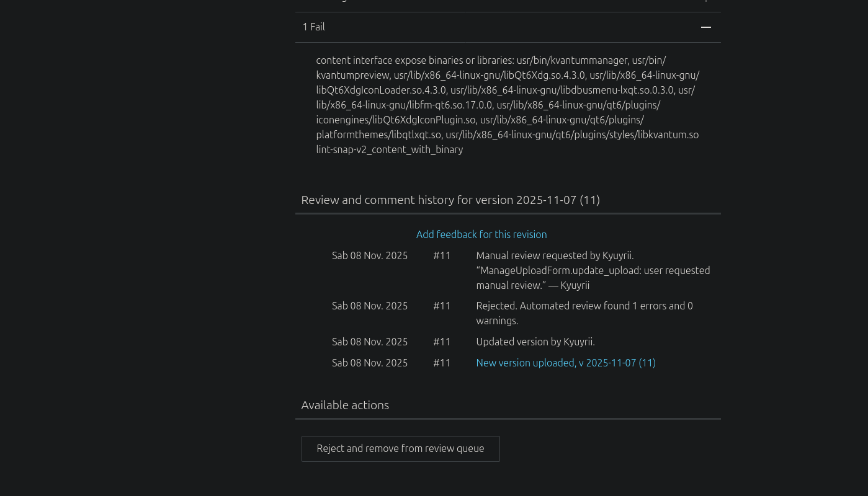868x496 pixels.
Task: Click the content interface error message text
Action: [508, 97]
